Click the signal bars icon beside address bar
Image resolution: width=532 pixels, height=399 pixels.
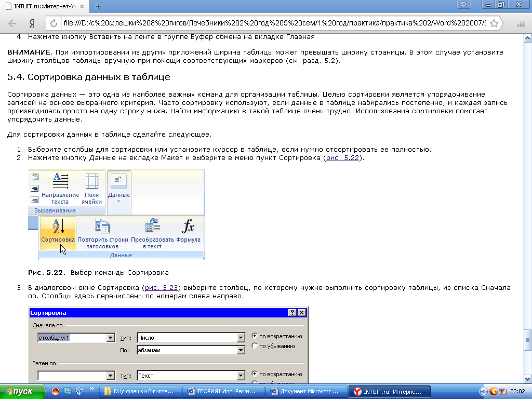(521, 23)
